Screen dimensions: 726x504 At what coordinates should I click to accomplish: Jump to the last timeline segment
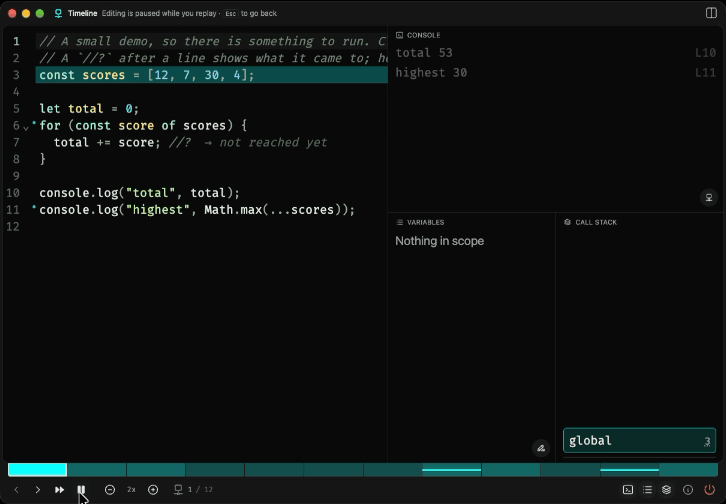tap(688, 470)
